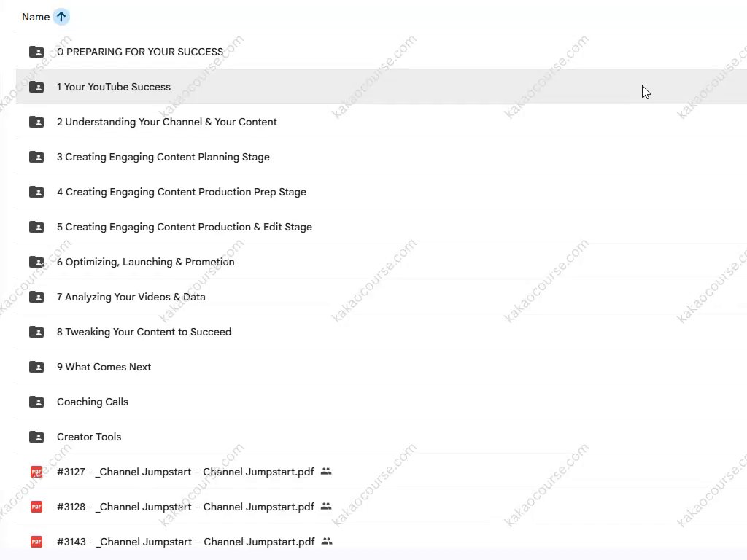
Task: Click folder icon beside Understanding Your Channel
Action: tap(36, 122)
